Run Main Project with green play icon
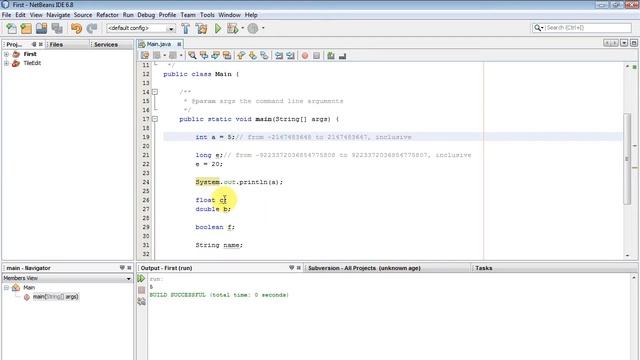 point(218,28)
